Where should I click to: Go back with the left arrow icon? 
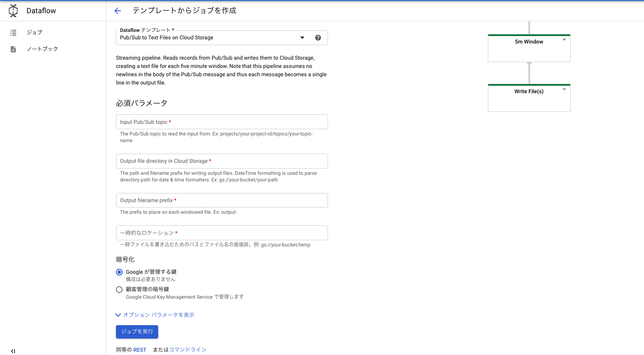(x=118, y=11)
